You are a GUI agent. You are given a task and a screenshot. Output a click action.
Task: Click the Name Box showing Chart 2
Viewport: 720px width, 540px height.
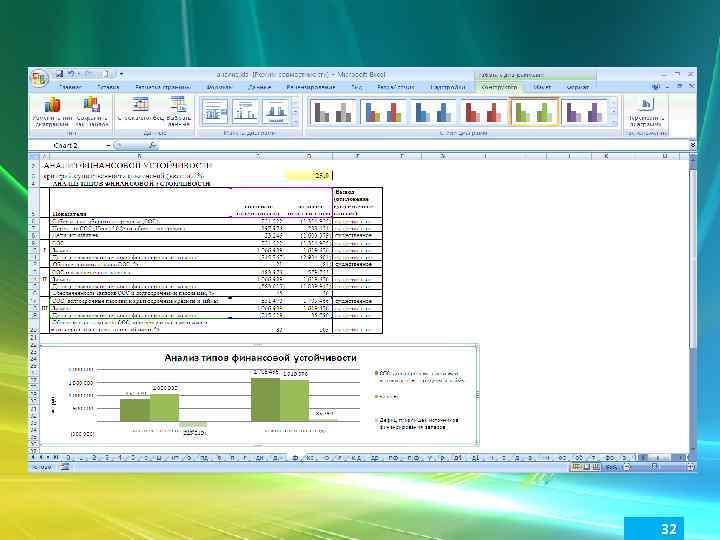tap(66, 146)
